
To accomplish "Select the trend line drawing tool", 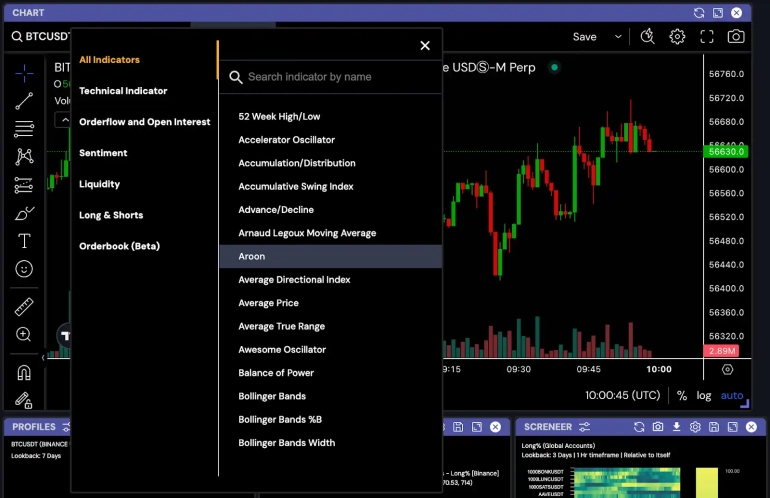I will click(24, 100).
